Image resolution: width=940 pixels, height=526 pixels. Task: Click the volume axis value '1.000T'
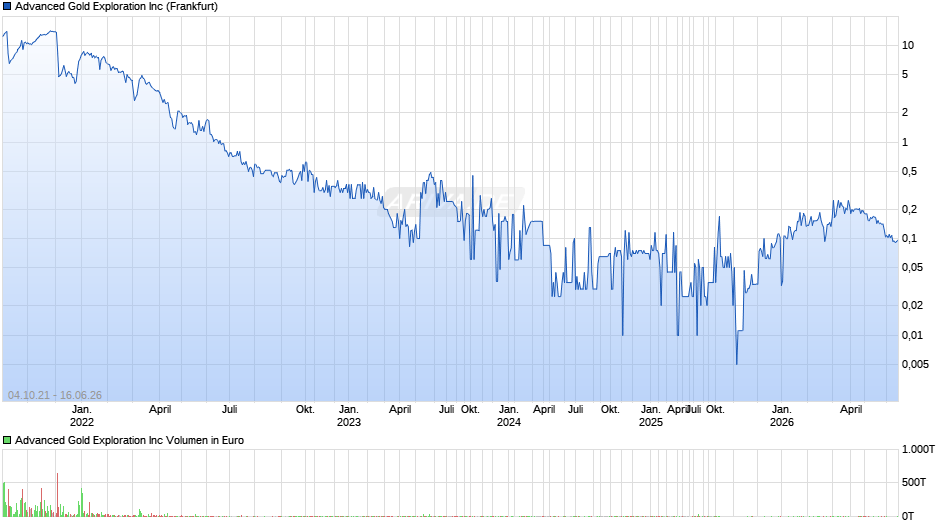coord(918,449)
